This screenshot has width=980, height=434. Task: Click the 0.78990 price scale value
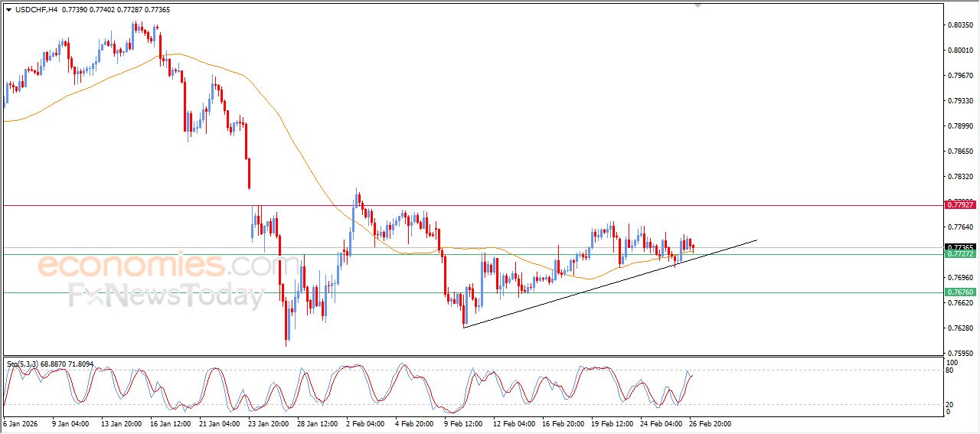tap(960, 126)
